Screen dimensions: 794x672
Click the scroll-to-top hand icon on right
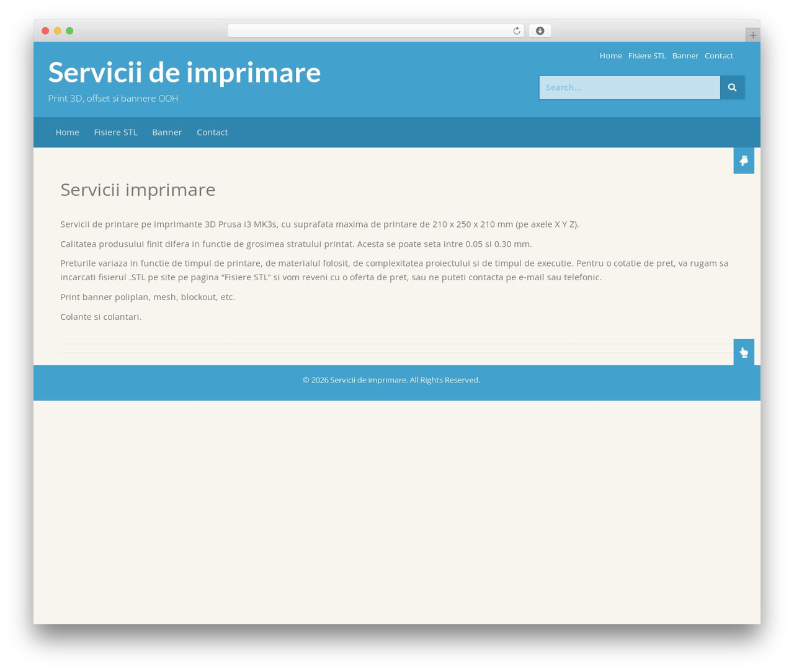pos(744,352)
